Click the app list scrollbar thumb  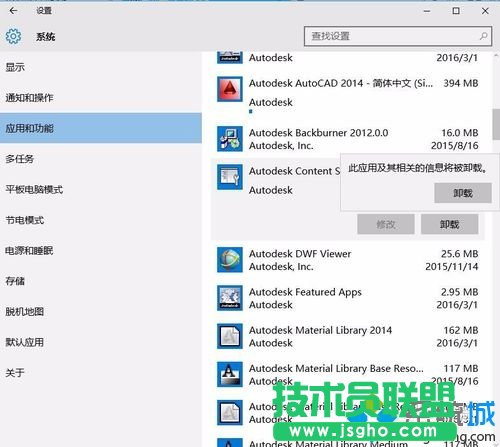coord(496,124)
